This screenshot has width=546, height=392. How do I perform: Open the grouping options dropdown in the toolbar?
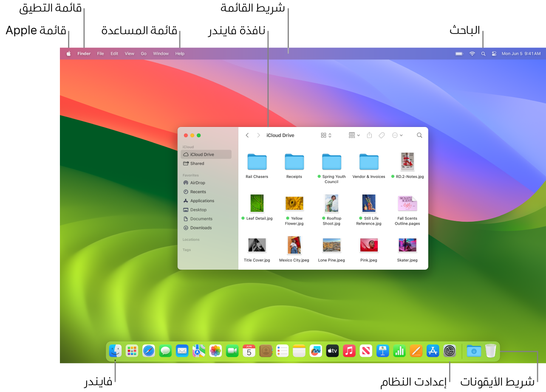tap(354, 135)
